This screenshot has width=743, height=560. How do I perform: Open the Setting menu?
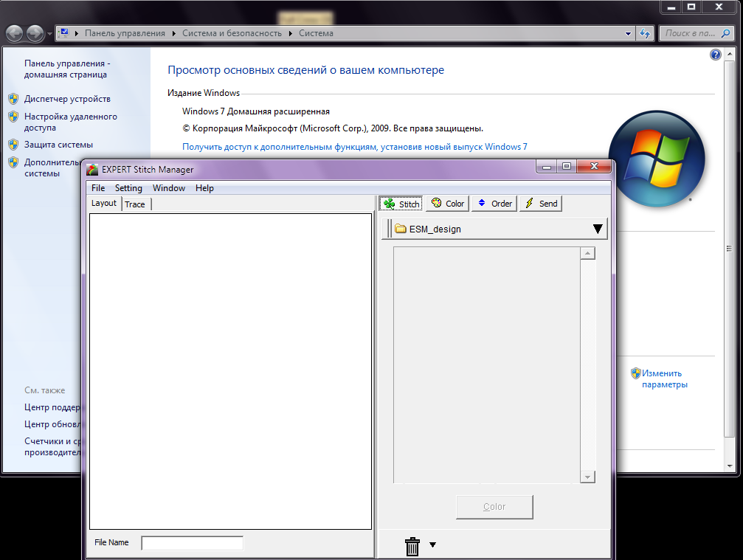pyautogui.click(x=128, y=188)
